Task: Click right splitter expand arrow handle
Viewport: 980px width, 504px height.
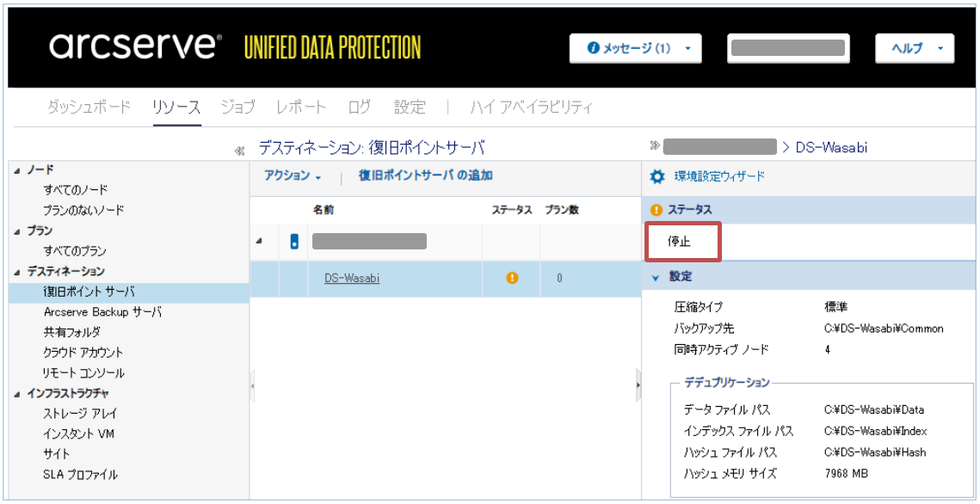Action: point(638,385)
